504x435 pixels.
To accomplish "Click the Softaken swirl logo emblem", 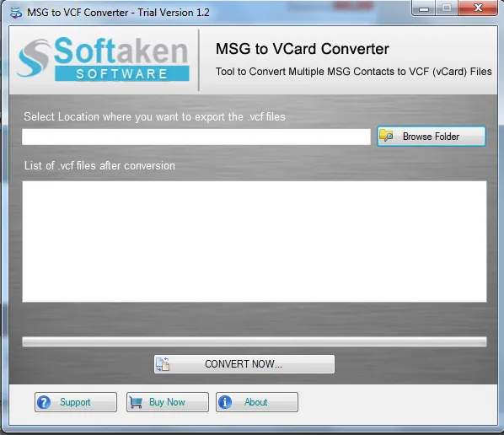I will pos(33,58).
